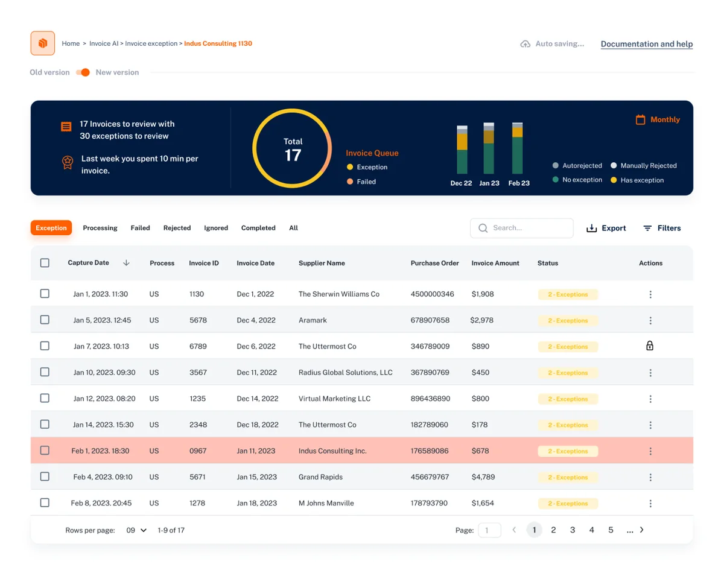Sort by Capture Date arrow
Image resolution: width=724 pixels, height=588 pixels.
[x=126, y=263]
